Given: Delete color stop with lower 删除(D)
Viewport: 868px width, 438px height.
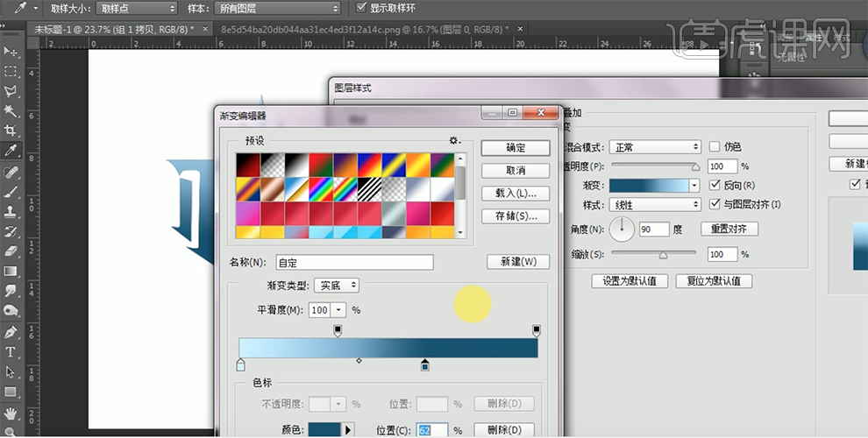Looking at the screenshot, I should (504, 430).
